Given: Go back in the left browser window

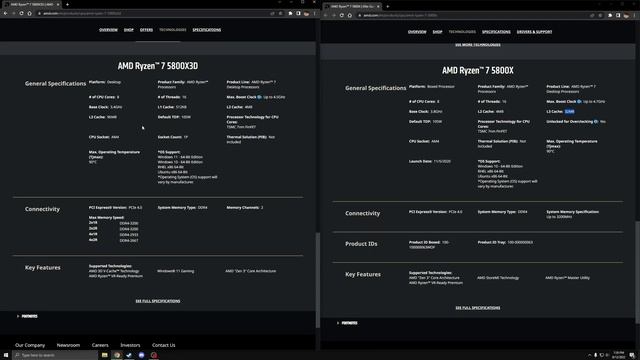Looking at the screenshot, I should 5,13.
